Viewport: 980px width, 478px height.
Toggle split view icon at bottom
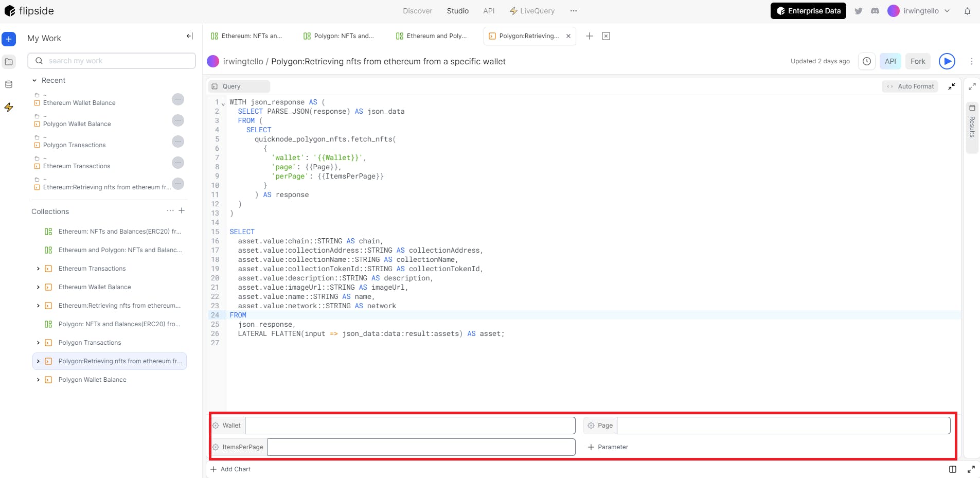(x=953, y=469)
